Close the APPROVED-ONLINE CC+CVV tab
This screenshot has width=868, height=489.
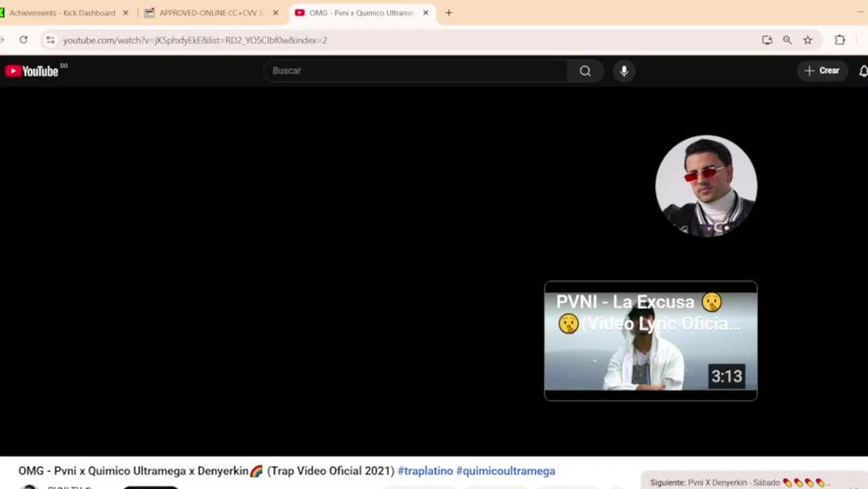276,13
